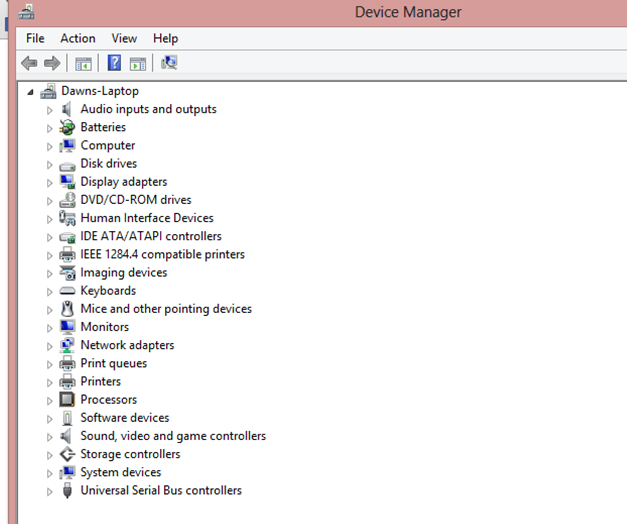Viewport: 627px width, 524px height.
Task: Open Help via the blue question mark icon
Action: [x=114, y=63]
